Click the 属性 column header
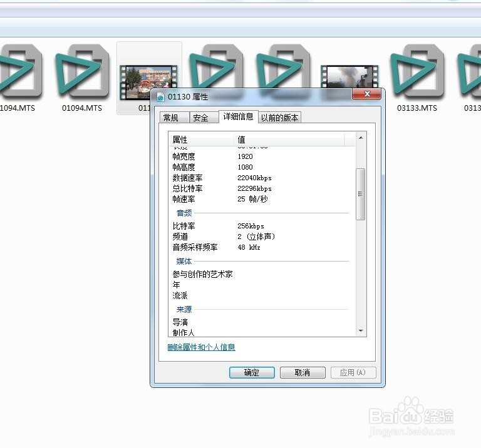 pyautogui.click(x=201, y=140)
